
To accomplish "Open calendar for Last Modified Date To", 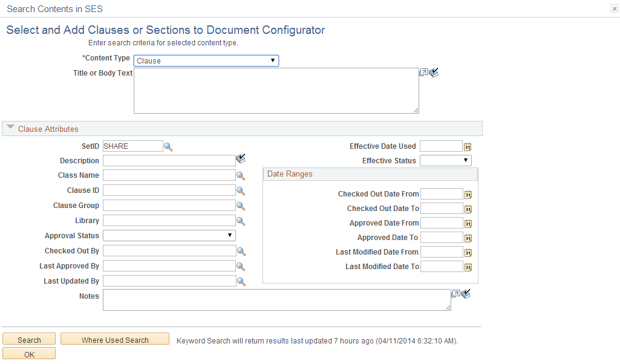I will (468, 267).
